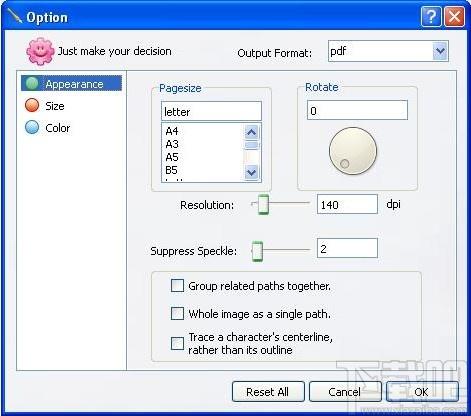Click the green Appearance circle icon
Screen dimensions: 471x416
click(x=32, y=83)
